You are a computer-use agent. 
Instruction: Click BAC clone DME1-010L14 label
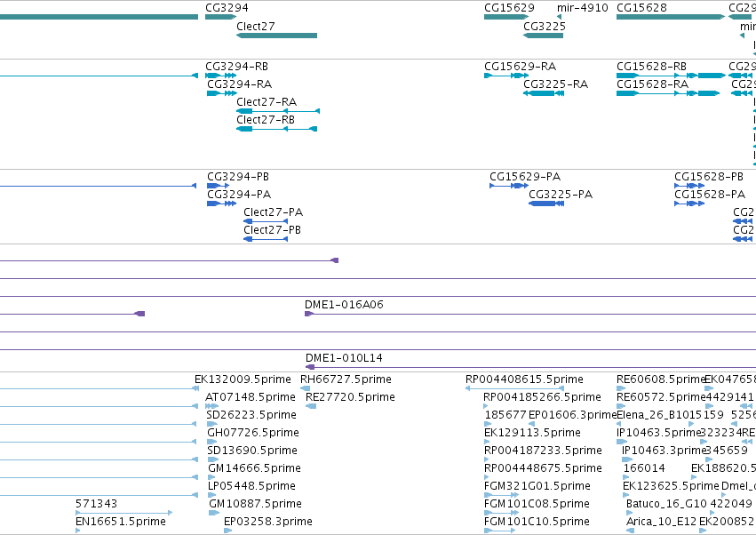344,358
